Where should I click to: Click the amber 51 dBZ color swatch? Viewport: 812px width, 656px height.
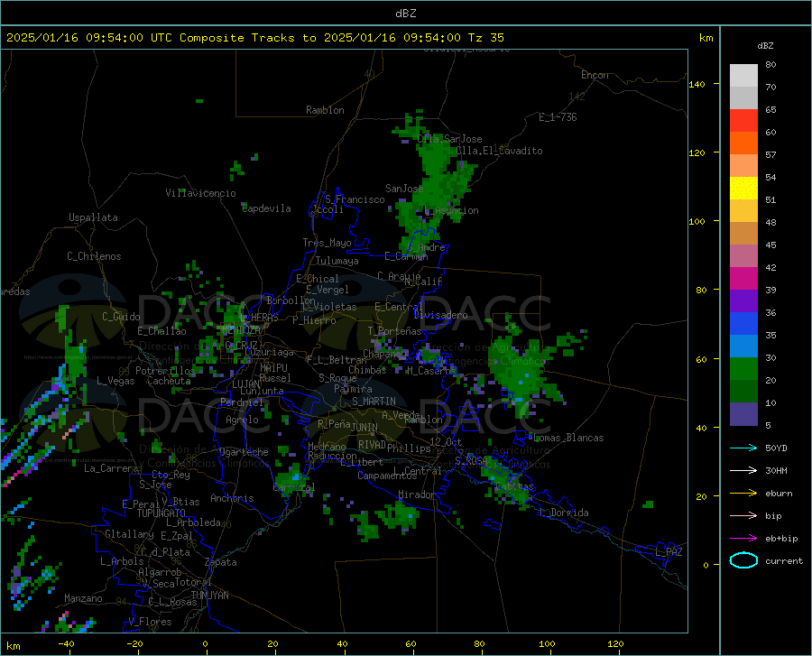743,211
